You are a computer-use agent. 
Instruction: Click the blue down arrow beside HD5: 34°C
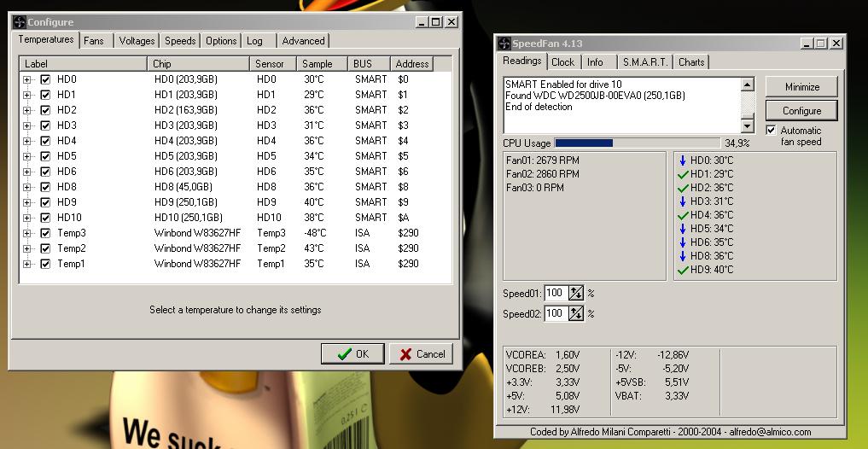[683, 229]
